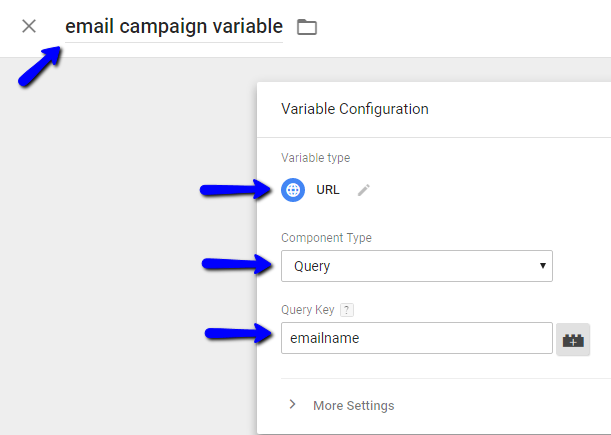Click the blue arrow pointing at URL
This screenshot has width=611, height=435.
(234, 190)
